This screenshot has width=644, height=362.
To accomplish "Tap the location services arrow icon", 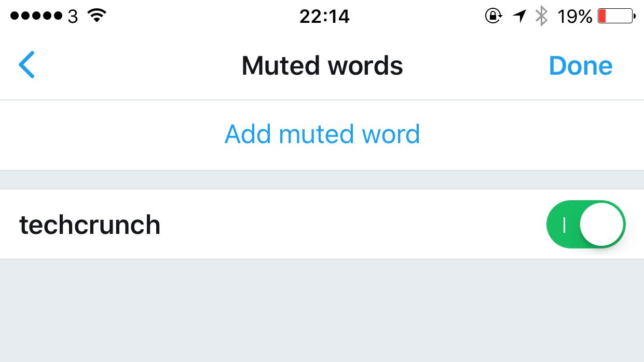I will coord(519,16).
